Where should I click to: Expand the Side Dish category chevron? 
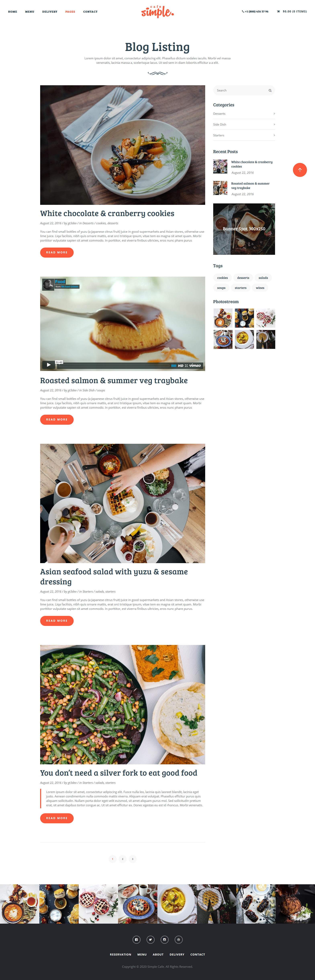(x=274, y=124)
